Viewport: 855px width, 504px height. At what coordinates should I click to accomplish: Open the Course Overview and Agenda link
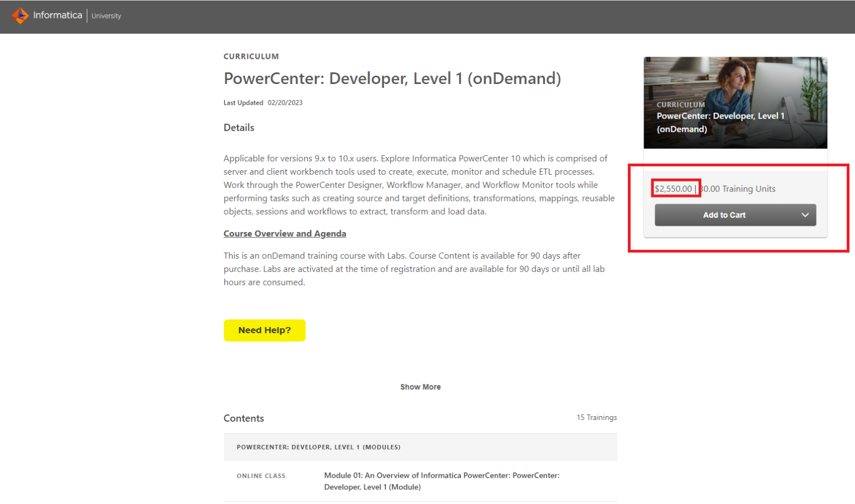tap(284, 233)
